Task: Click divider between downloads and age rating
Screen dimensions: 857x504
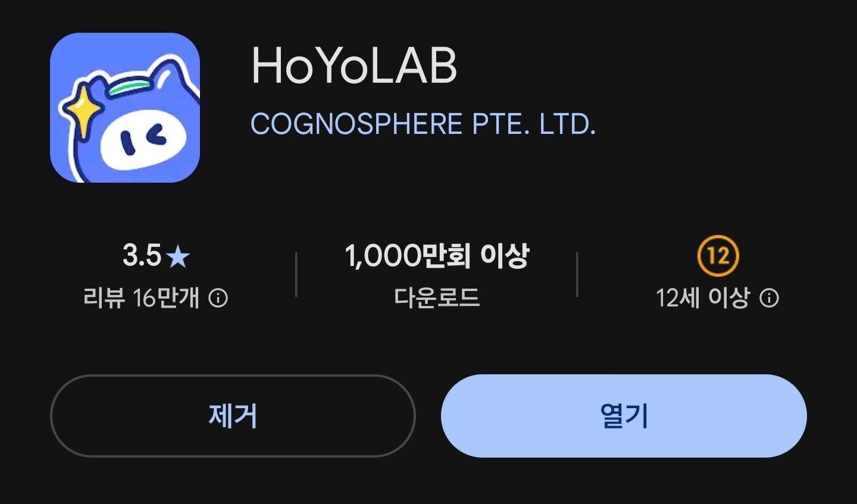Action: click(577, 274)
